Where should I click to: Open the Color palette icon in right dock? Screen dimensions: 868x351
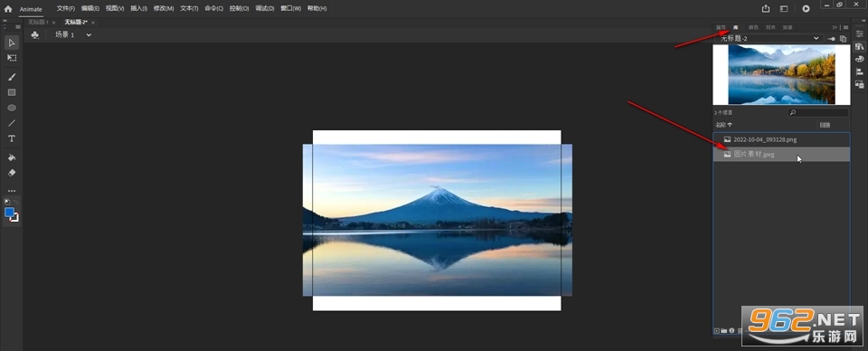tap(859, 59)
